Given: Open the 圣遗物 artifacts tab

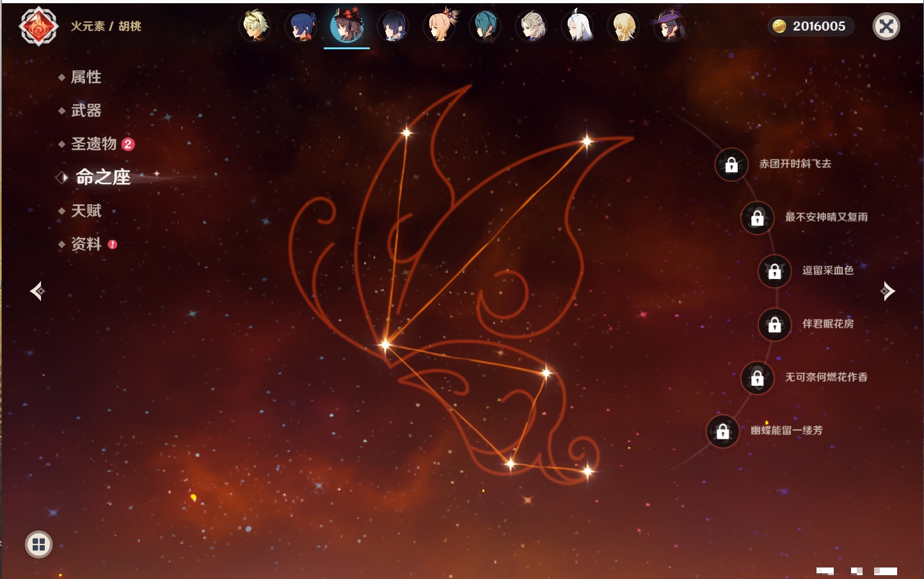Looking at the screenshot, I should pyautogui.click(x=93, y=144).
